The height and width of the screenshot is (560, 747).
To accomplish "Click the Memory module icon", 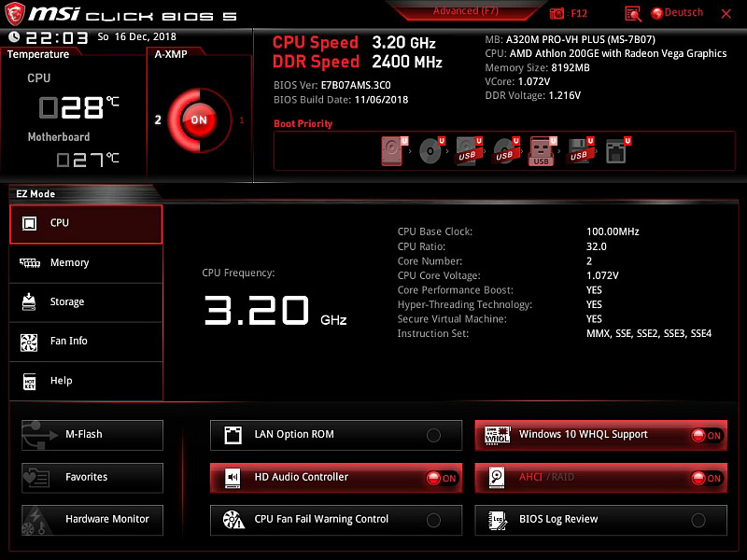I will tap(30, 262).
